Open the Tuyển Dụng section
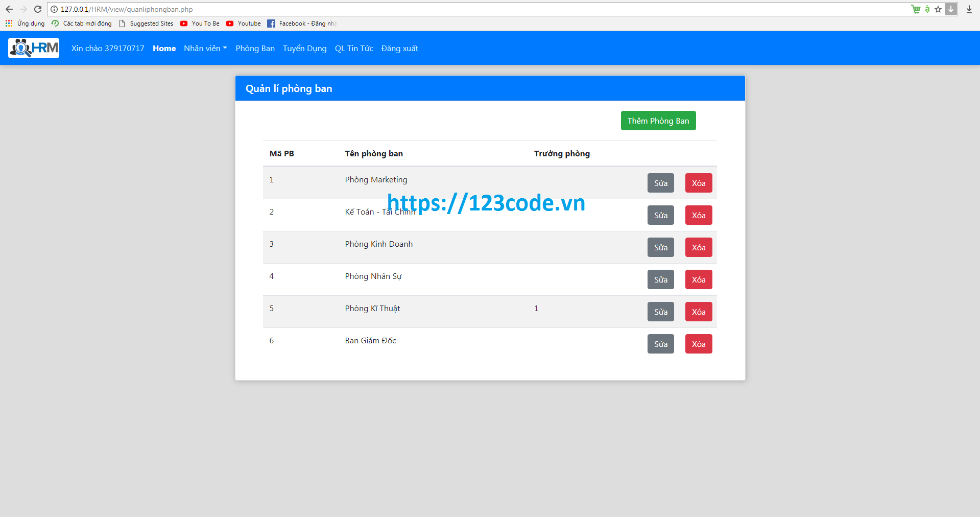 [304, 48]
